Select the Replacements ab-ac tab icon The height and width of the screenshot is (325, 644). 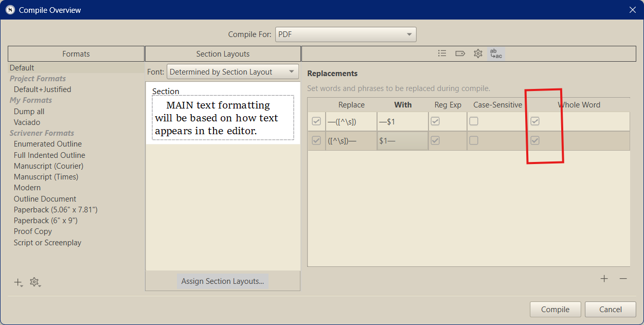pyautogui.click(x=496, y=53)
